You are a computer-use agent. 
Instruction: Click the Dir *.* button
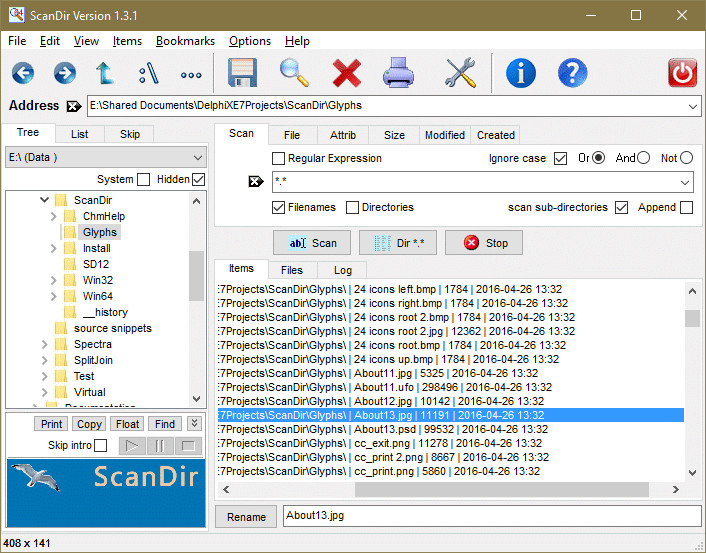(x=398, y=243)
